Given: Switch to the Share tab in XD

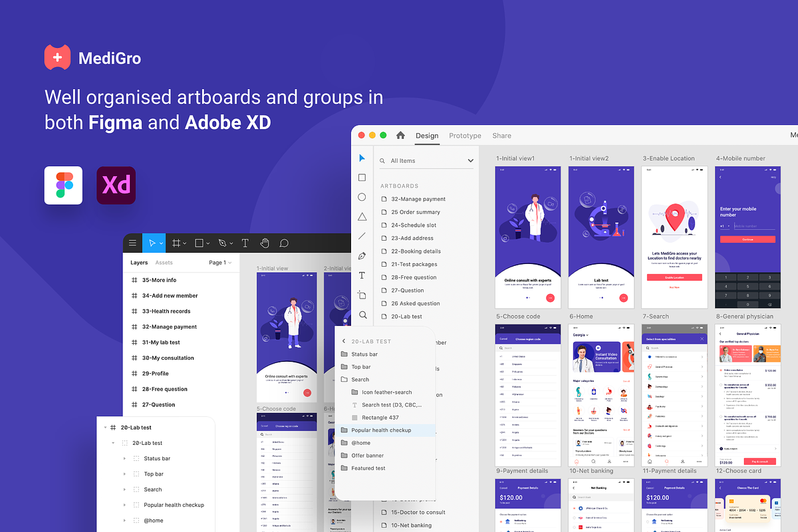Looking at the screenshot, I should tap(502, 136).
